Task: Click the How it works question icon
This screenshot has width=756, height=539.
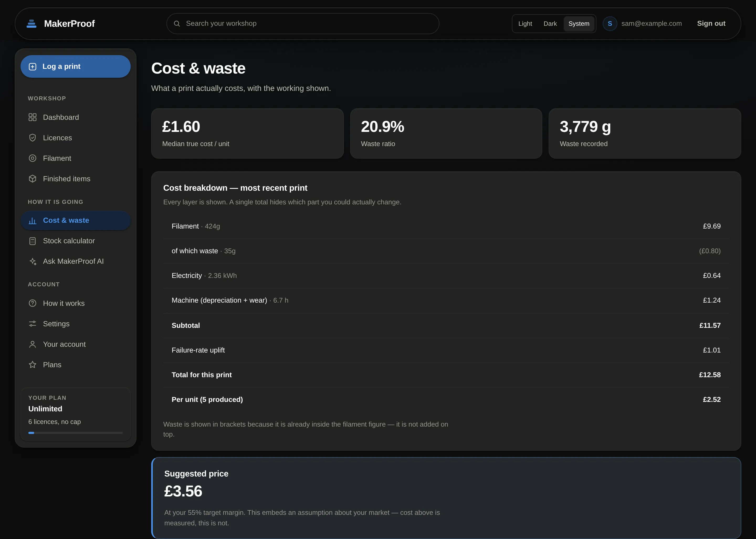Action: click(x=33, y=303)
